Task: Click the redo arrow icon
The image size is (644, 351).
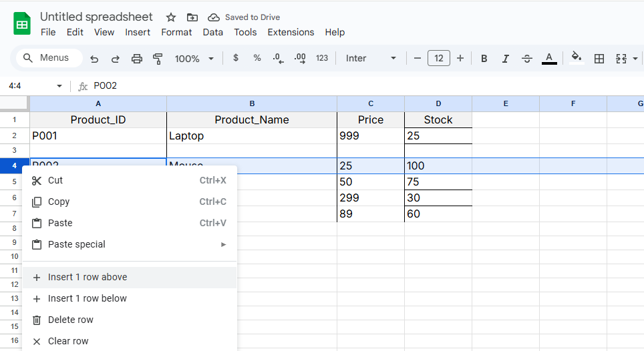Action: (115, 59)
